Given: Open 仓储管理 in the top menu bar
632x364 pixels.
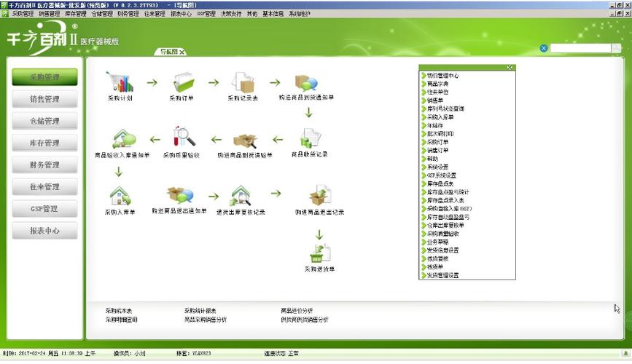Looking at the screenshot, I should pos(102,14).
